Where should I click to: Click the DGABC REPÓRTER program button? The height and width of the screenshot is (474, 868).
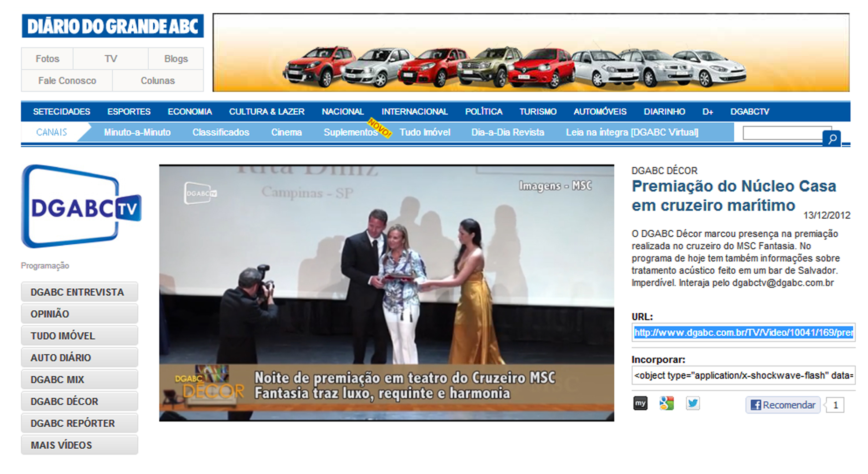pos(80,423)
